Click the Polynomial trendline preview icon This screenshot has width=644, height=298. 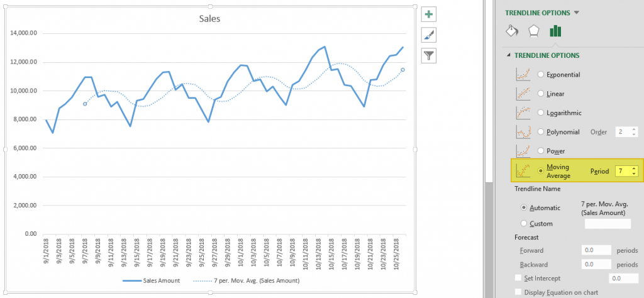(523, 132)
